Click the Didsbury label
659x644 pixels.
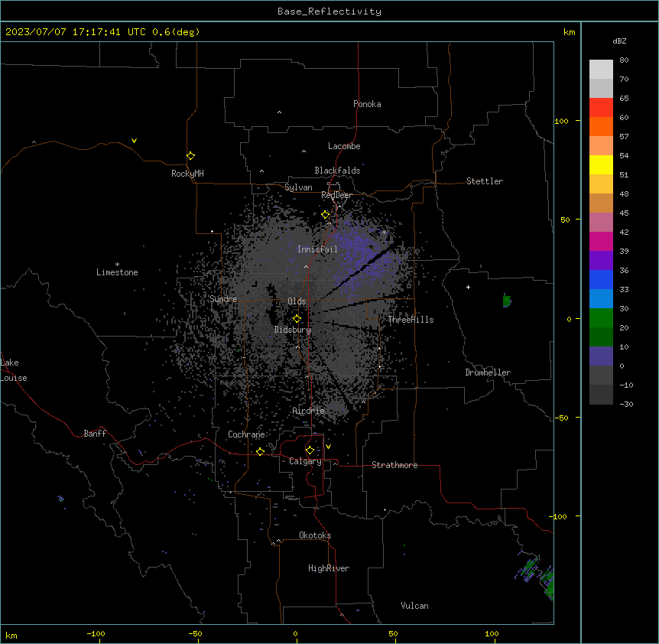(293, 330)
